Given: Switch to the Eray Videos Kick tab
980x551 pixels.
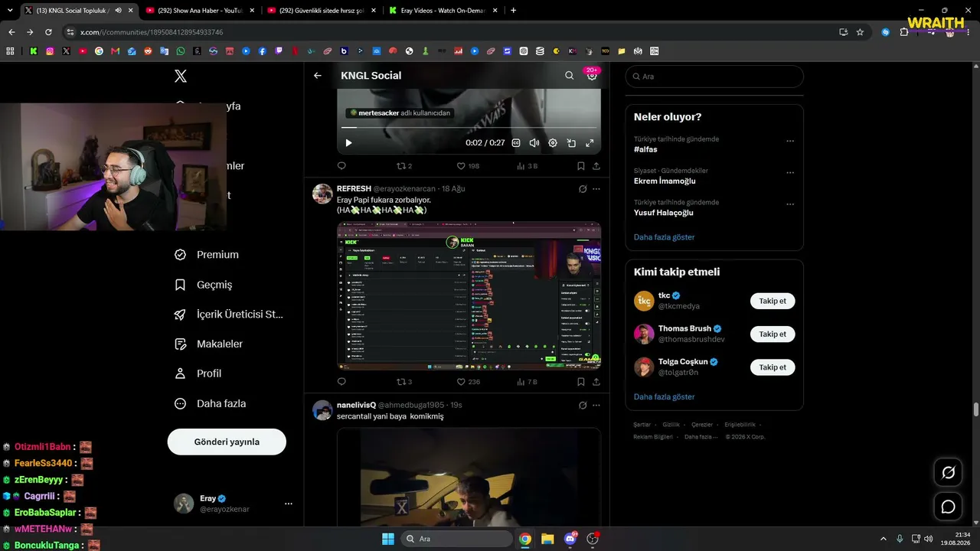Looking at the screenshot, I should tap(443, 11).
